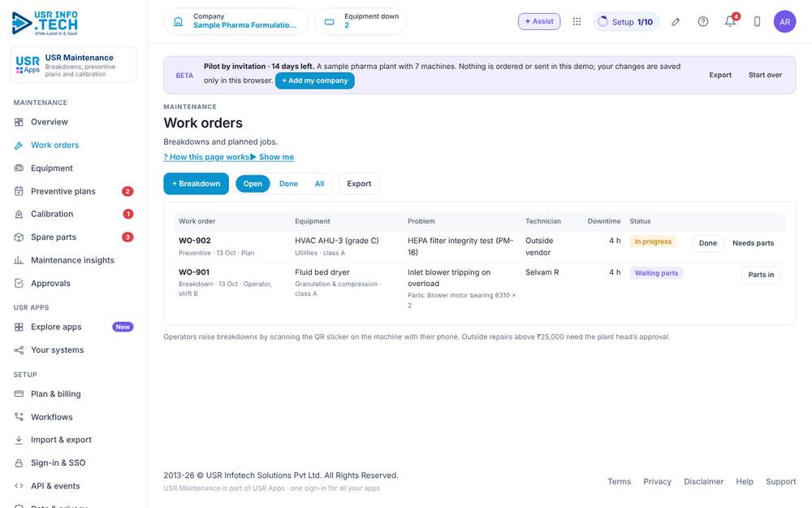Viewport: 812px width, 508px height.
Task: Click the Equipment down indicator icon
Action: tap(330, 22)
